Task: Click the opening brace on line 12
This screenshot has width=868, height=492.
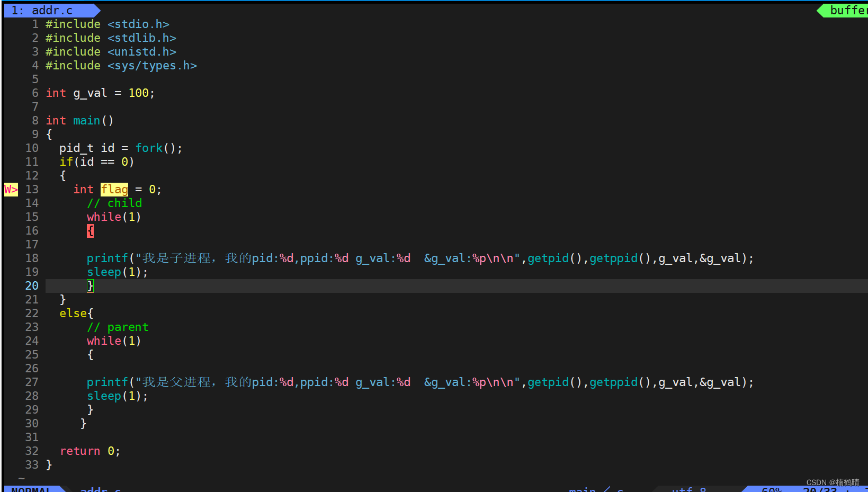Action: click(x=62, y=175)
